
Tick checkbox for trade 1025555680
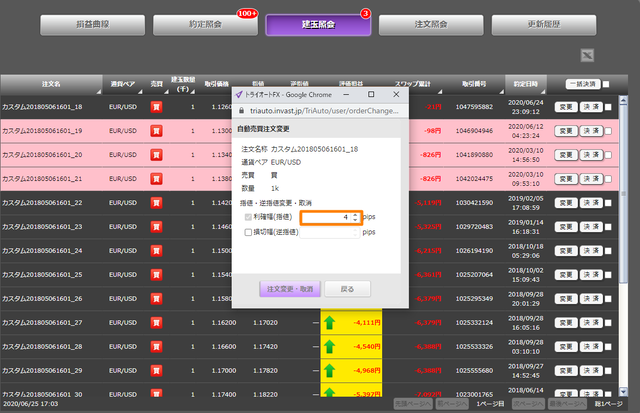click(x=608, y=371)
